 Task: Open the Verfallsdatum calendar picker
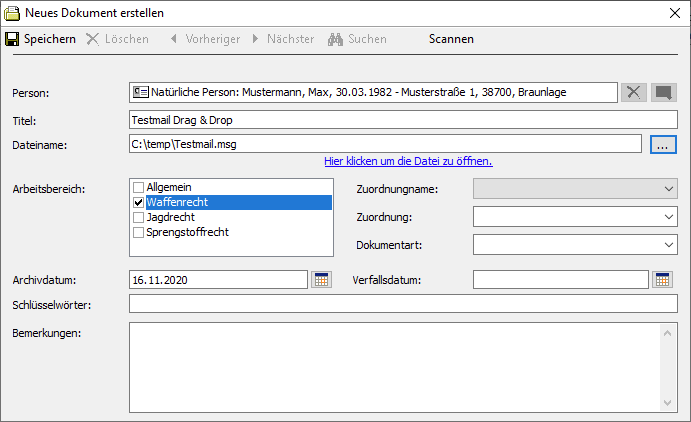click(x=663, y=279)
